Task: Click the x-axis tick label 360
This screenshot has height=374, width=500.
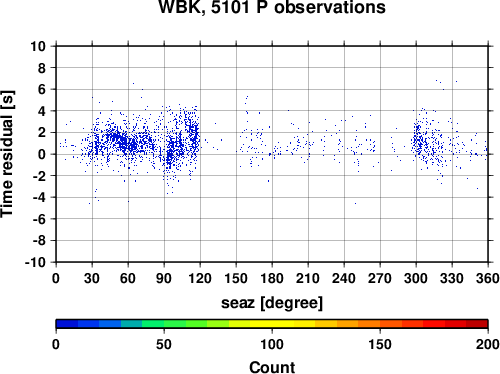Action: pyautogui.click(x=488, y=278)
